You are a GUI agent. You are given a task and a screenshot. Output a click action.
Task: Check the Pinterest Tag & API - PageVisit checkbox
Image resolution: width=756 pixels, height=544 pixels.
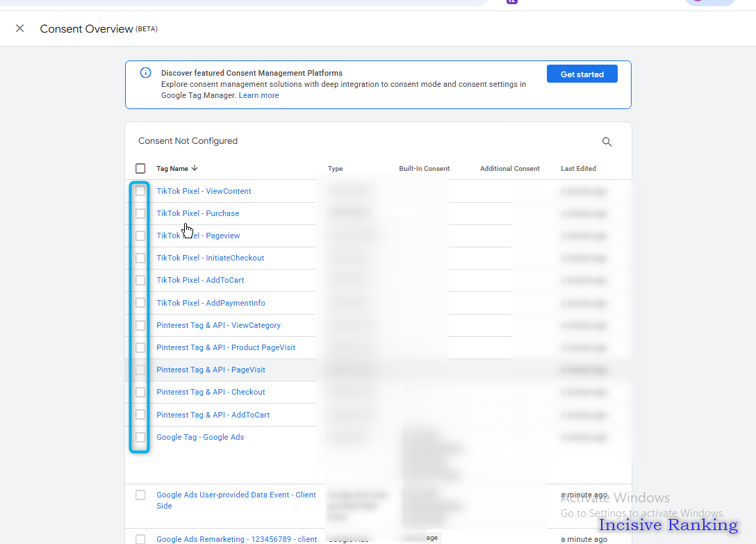(140, 370)
